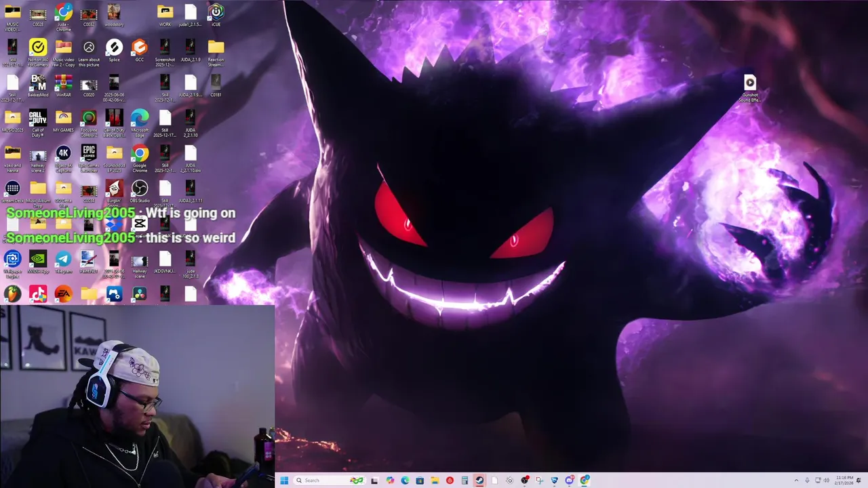Launch BakkesMod from the desktop
The image size is (868, 488).
coord(38,85)
